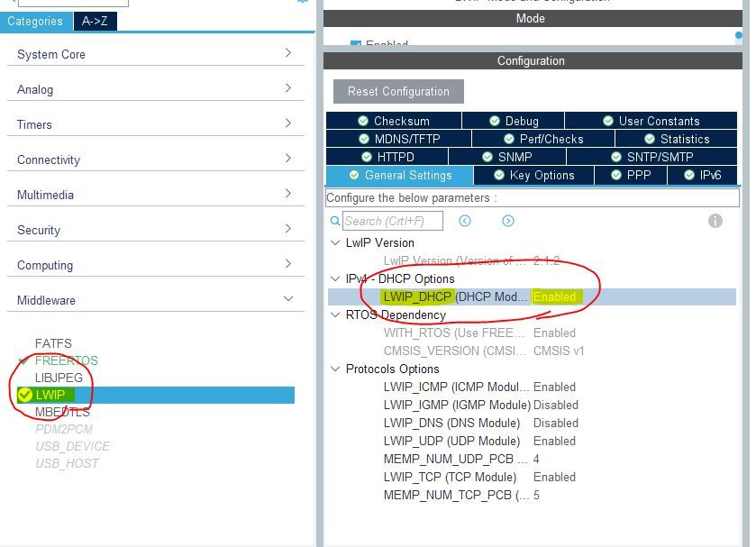Click the Reset Configuration button
756x547 pixels.
[398, 92]
